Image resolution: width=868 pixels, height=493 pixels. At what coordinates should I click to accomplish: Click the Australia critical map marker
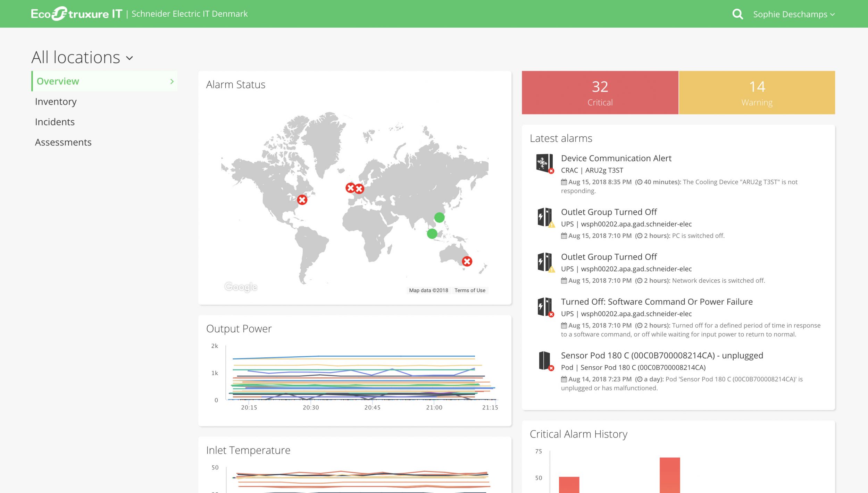pyautogui.click(x=467, y=261)
